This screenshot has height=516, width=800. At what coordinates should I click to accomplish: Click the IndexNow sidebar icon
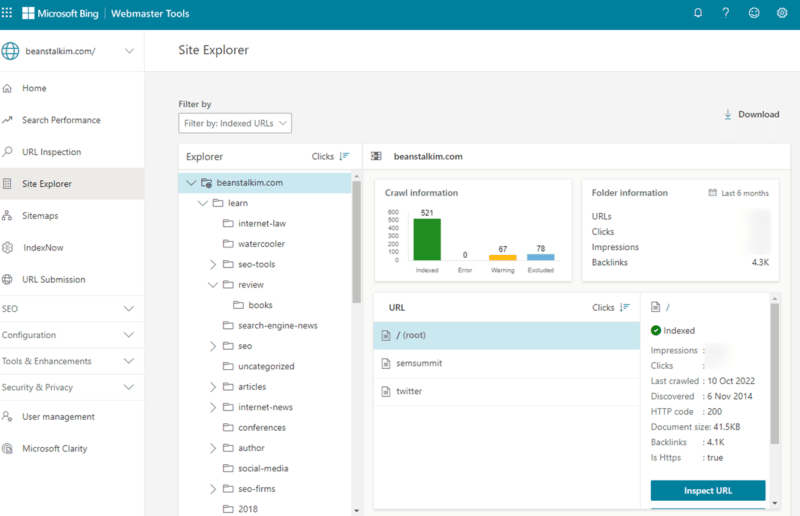pyautogui.click(x=8, y=248)
